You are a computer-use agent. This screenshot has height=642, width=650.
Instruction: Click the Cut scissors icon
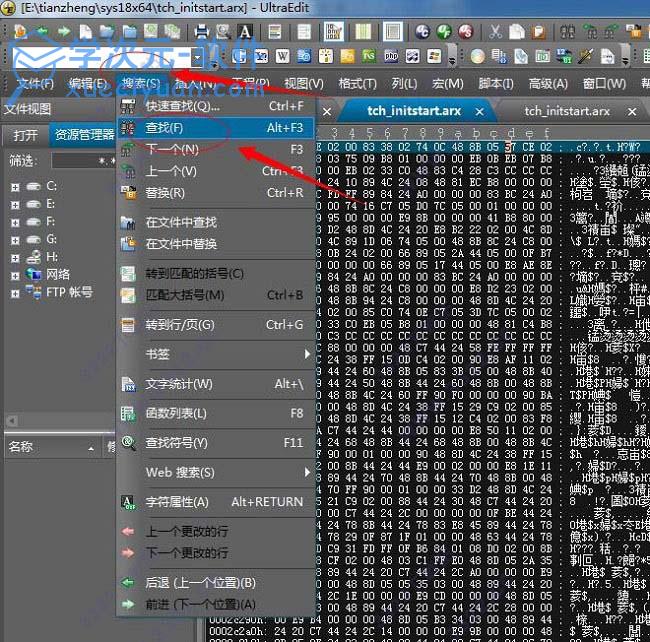click(495, 31)
